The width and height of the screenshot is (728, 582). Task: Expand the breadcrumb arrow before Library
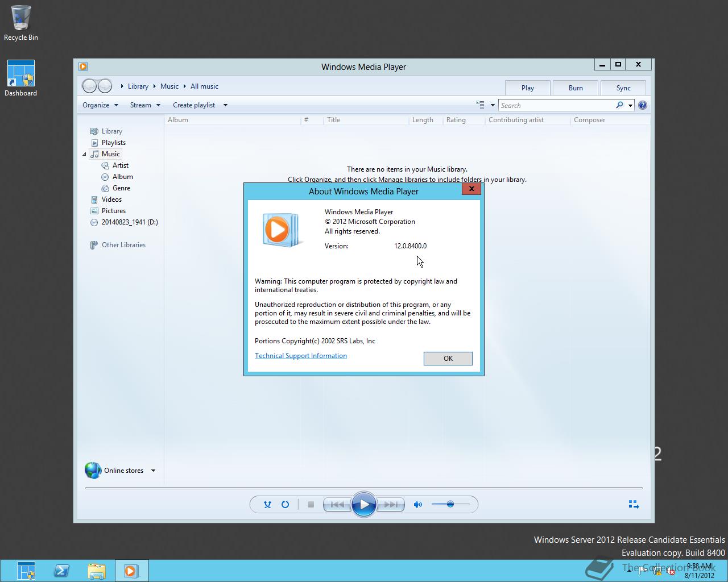pyautogui.click(x=122, y=86)
